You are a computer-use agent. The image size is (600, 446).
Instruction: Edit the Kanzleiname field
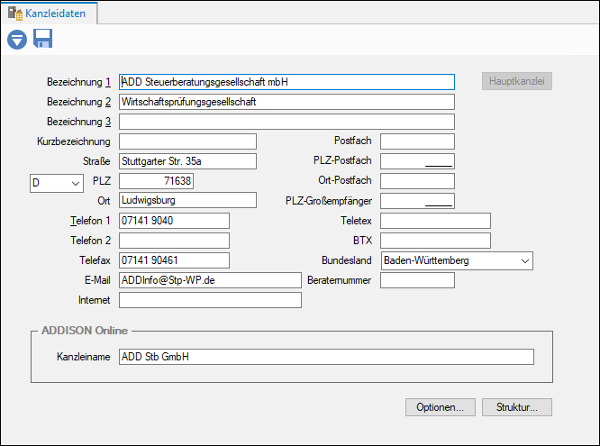[x=326, y=356]
